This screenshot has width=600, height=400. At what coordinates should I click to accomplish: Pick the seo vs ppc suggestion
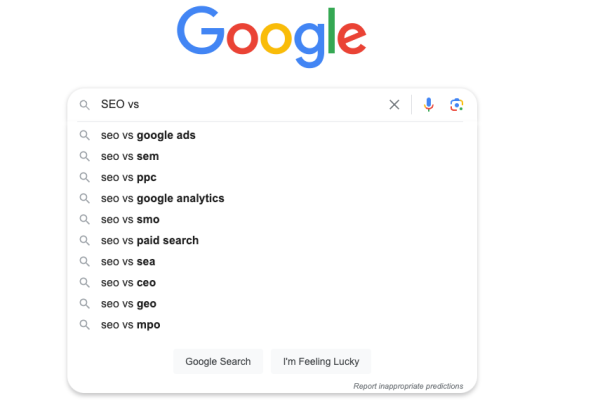[x=272, y=177]
